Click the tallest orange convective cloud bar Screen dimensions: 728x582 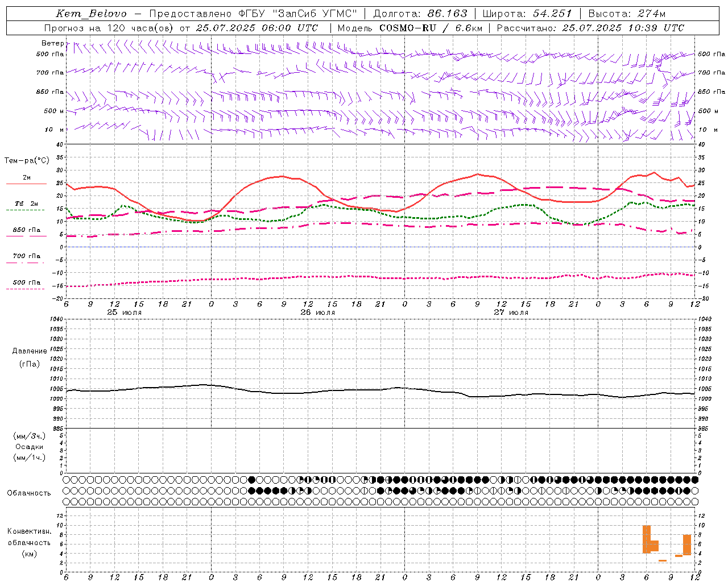647,539
